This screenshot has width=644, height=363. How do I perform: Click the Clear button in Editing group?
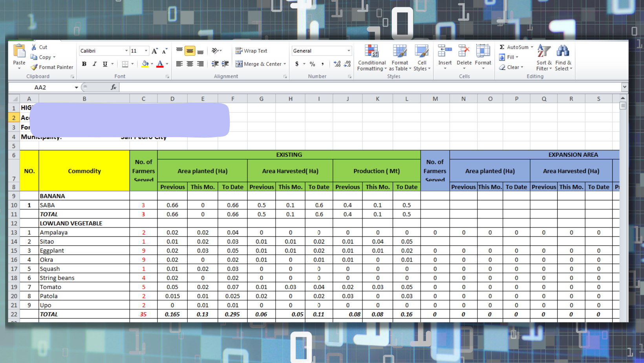[x=511, y=67]
